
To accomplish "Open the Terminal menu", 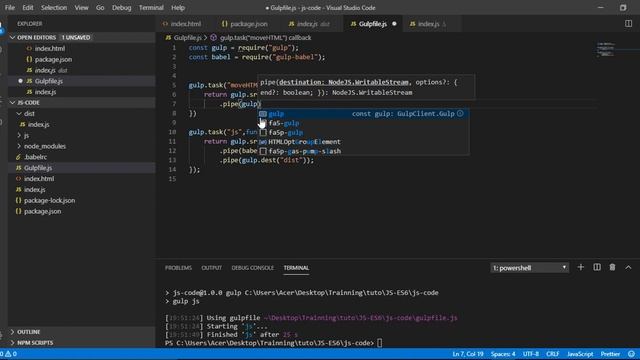I will tap(151, 8).
